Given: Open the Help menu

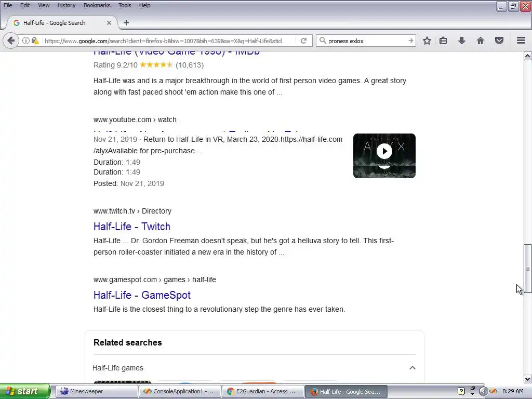Looking at the screenshot, I should pos(145,5).
